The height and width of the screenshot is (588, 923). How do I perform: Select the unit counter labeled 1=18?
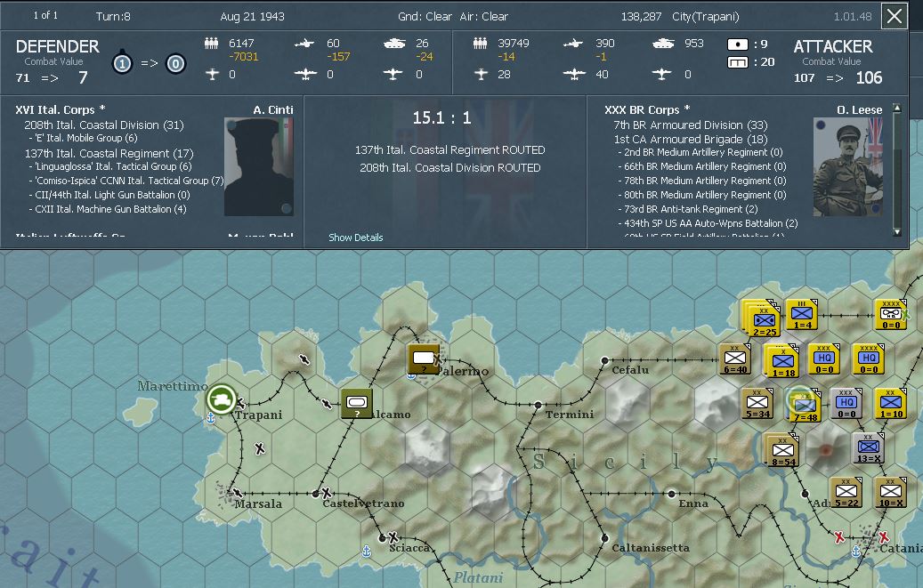tap(782, 361)
